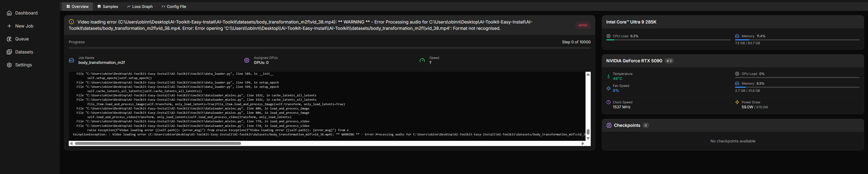Viewport: 868px width, 174px height.
Task: View the Config File tab
Action: [174, 6]
